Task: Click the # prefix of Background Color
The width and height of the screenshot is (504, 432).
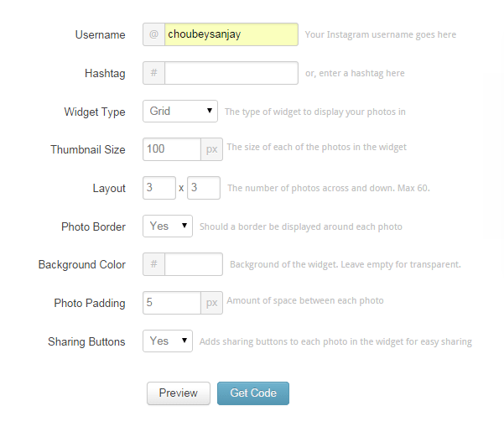Action: coord(153,264)
